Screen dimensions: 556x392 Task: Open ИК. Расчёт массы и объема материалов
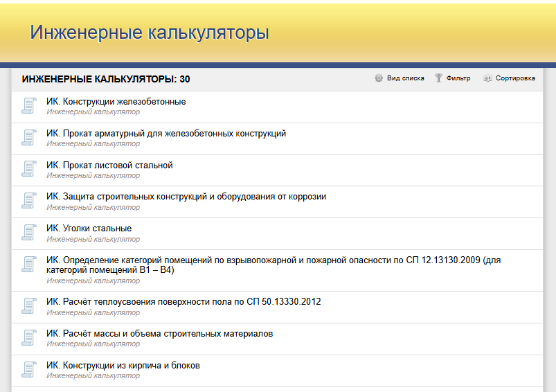(x=159, y=334)
